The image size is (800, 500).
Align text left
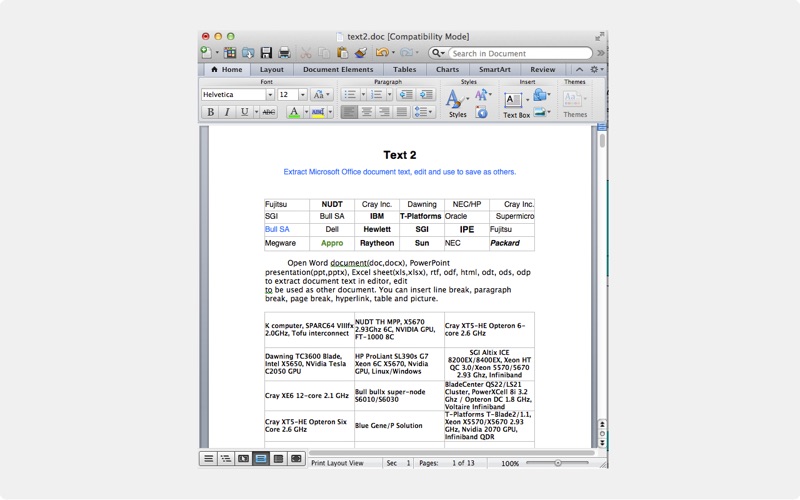click(x=349, y=112)
